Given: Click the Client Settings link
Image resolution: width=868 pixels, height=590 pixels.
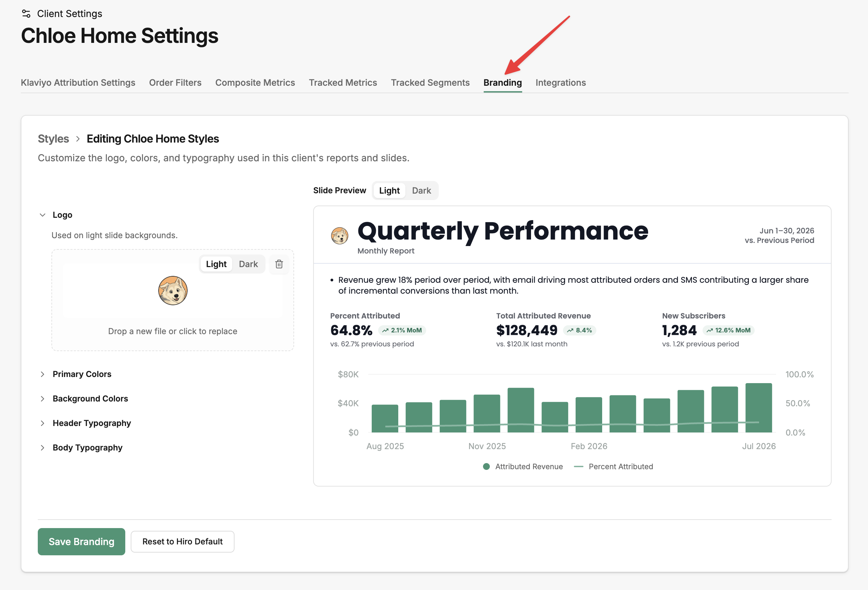Looking at the screenshot, I should (69, 14).
